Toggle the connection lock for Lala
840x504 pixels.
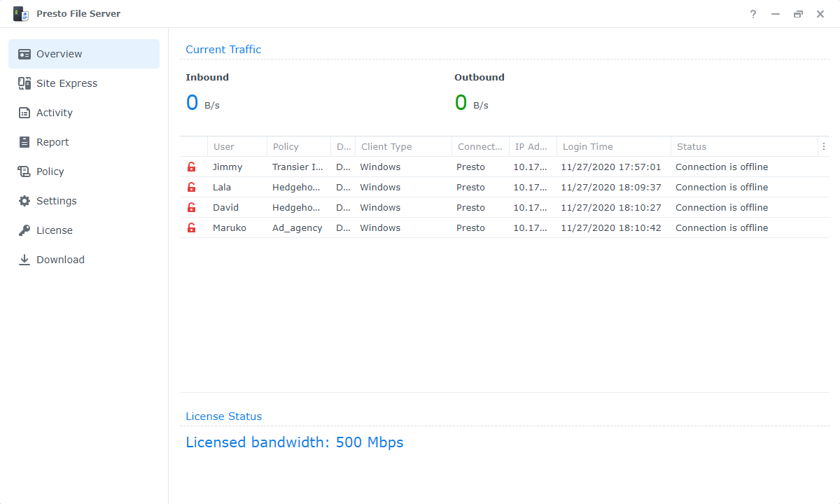[x=191, y=187]
